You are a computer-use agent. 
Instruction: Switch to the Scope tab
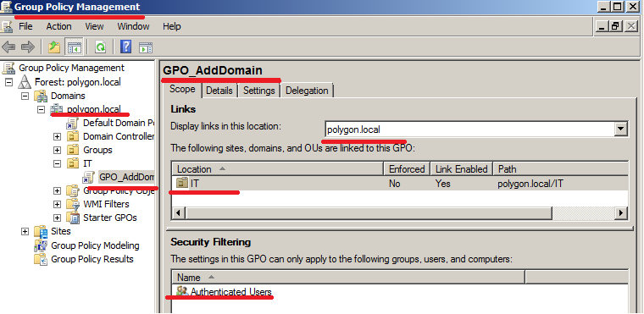[183, 89]
